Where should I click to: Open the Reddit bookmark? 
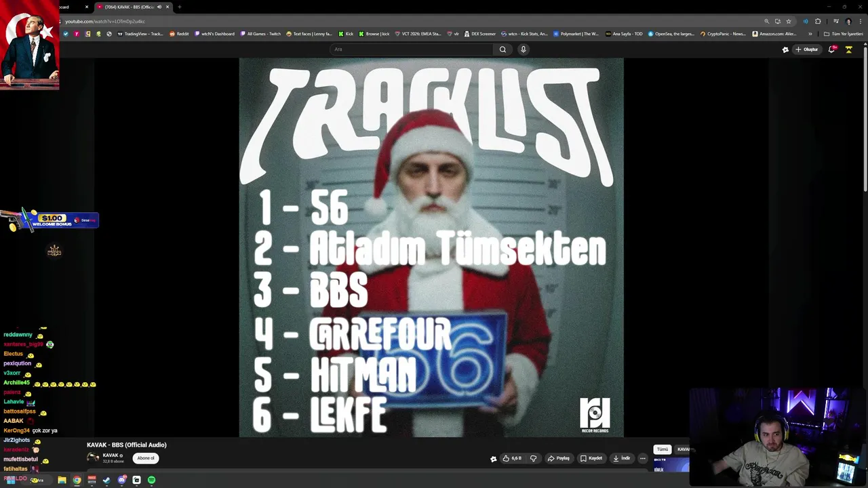179,34
